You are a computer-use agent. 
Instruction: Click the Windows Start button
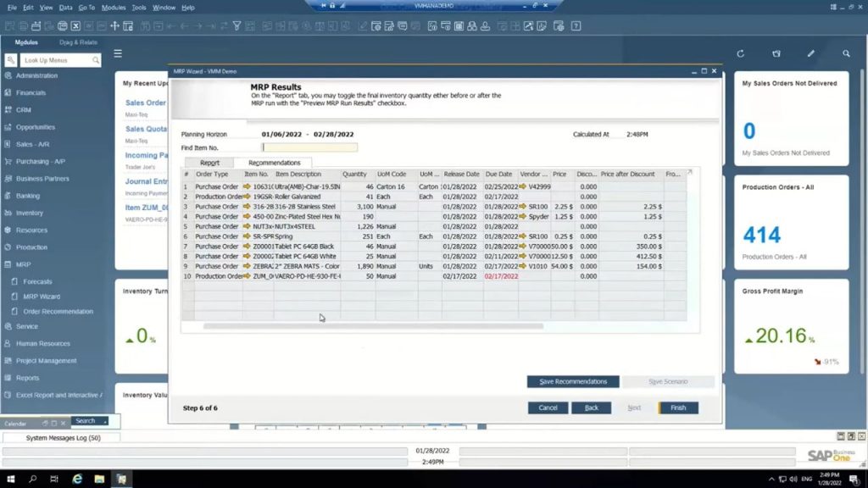10,479
